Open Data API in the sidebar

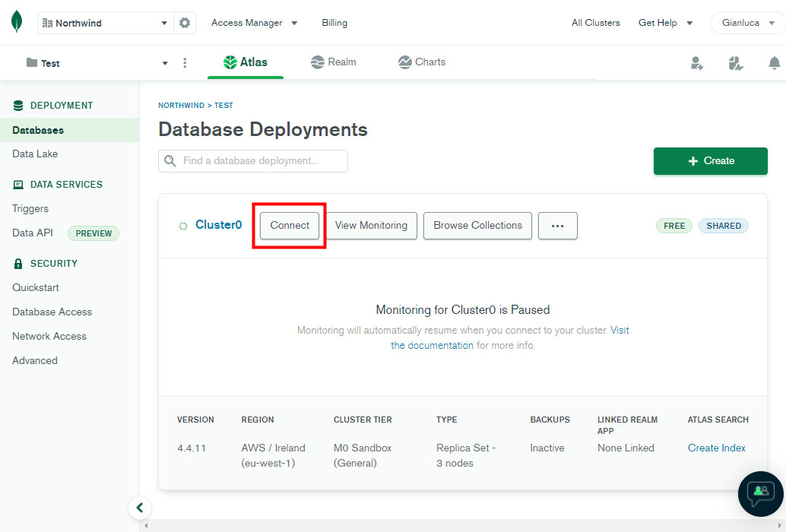[x=33, y=233]
